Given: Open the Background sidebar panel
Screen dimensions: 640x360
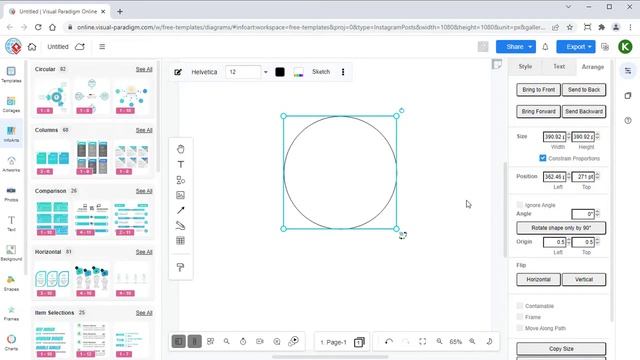Looking at the screenshot, I should pyautogui.click(x=11, y=253).
